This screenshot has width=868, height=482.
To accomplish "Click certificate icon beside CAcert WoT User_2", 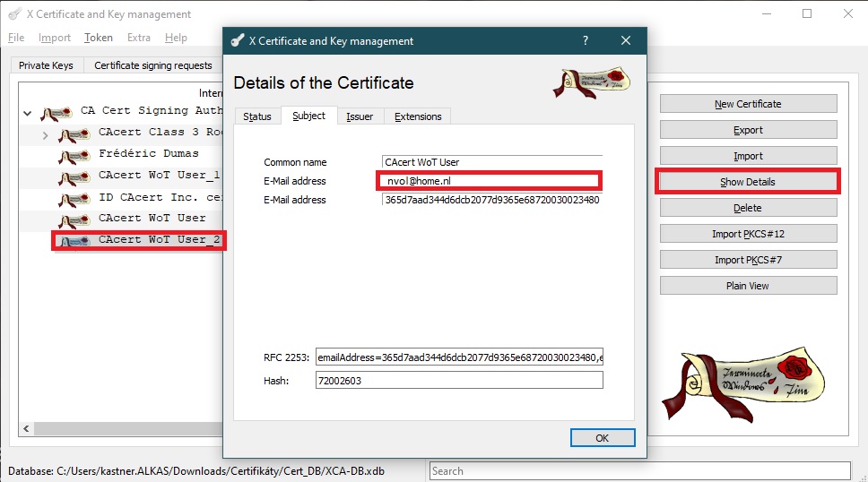I will (74, 241).
